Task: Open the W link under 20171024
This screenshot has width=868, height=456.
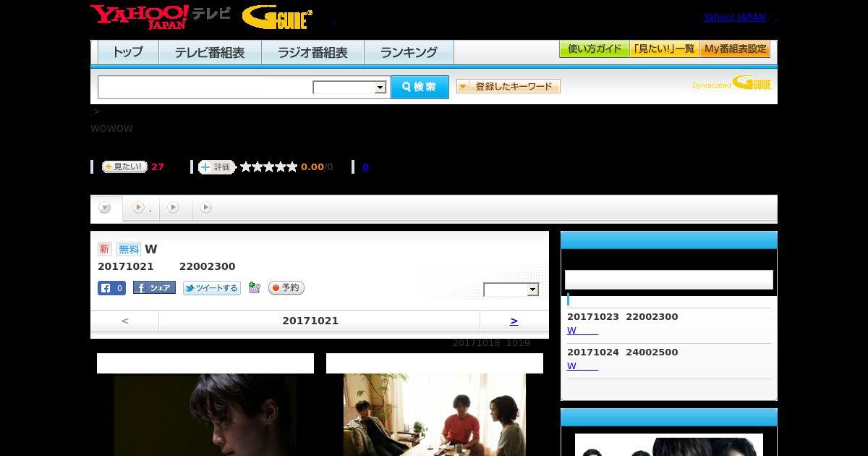Action: [582, 366]
